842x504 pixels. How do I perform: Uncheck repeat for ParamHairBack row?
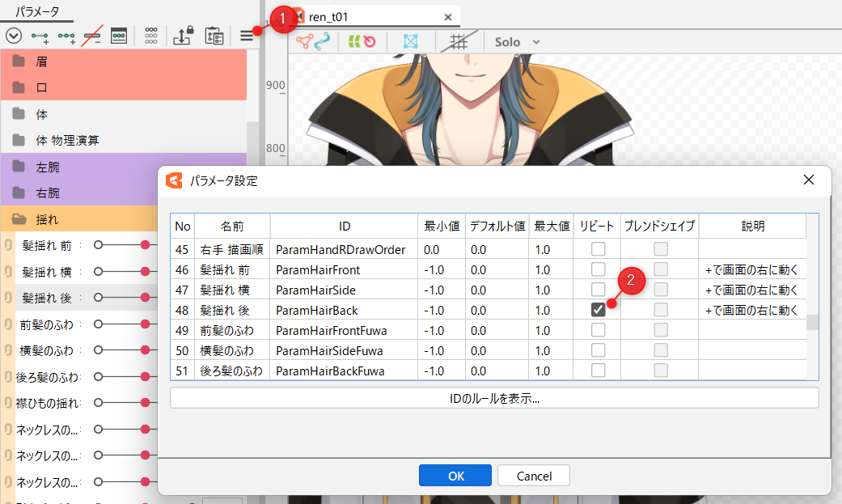(598, 310)
